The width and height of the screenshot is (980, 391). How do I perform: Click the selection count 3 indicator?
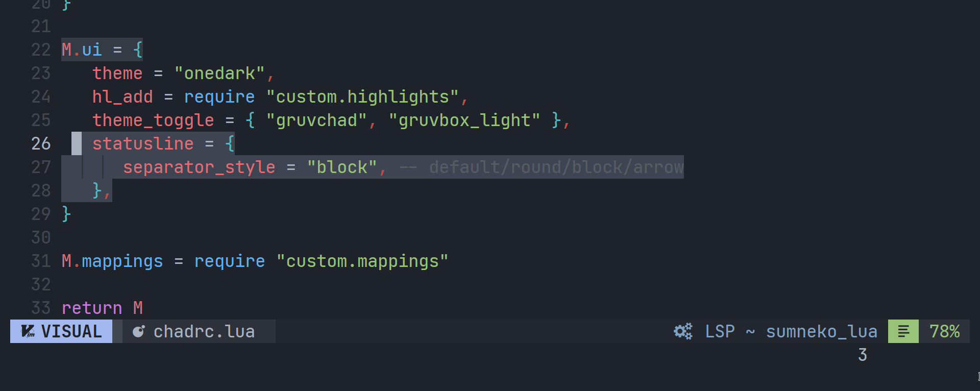pos(862,355)
